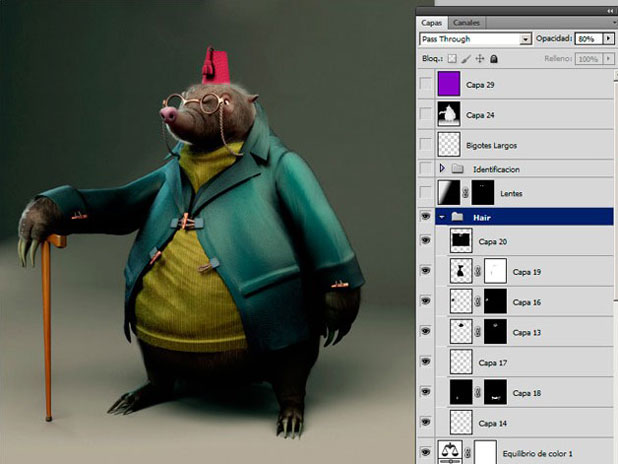Switch to the Capas tab
The width and height of the screenshot is (618, 464).
432,23
